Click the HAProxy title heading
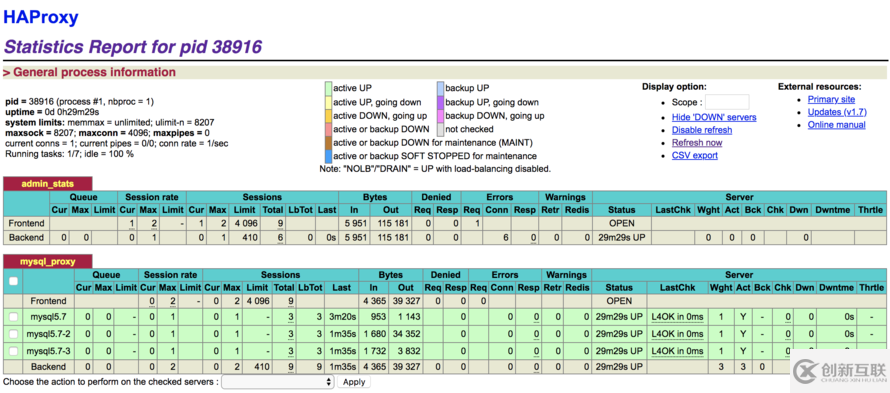Image resolution: width=890 pixels, height=393 pixels. 40,17
